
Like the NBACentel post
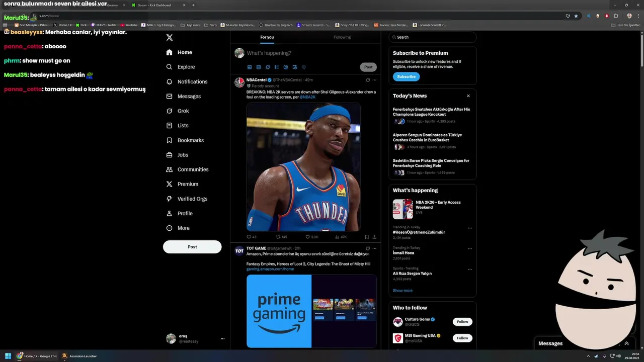pos(308,237)
